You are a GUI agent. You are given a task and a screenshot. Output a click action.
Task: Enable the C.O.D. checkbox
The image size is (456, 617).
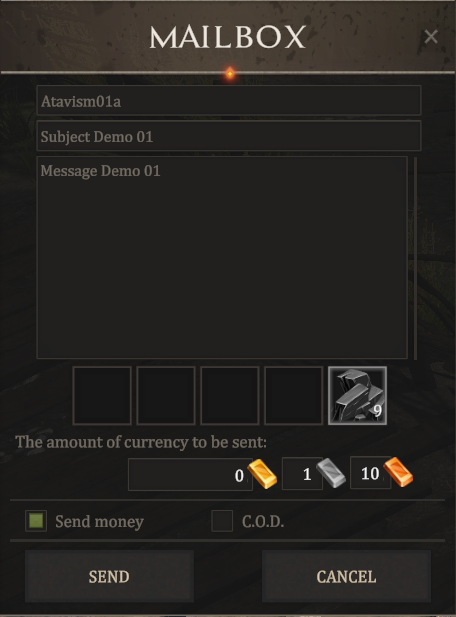click(222, 521)
